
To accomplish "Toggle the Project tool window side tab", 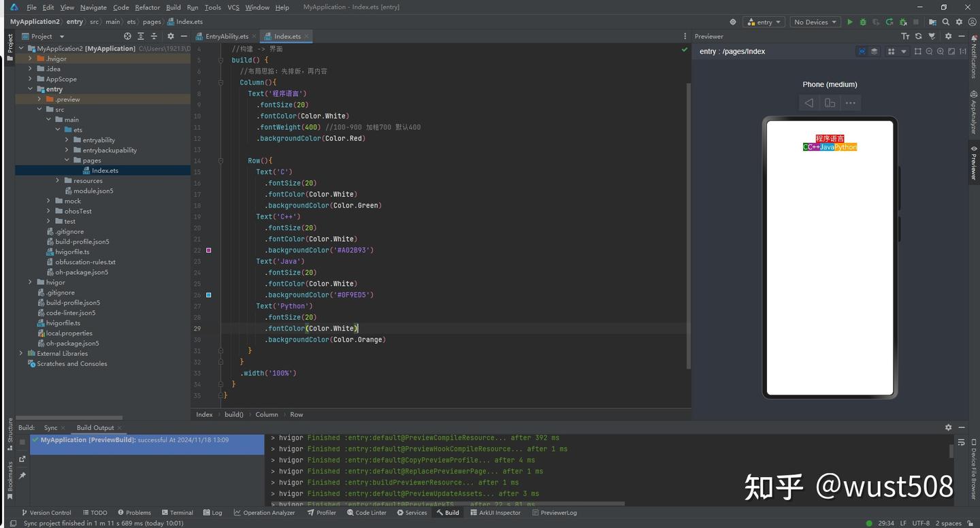I will [10, 48].
